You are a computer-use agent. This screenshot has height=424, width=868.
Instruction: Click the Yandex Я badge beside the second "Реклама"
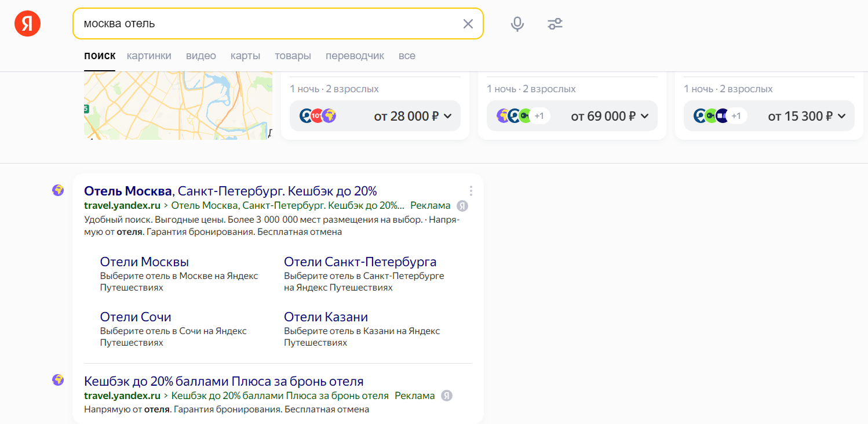click(x=447, y=396)
